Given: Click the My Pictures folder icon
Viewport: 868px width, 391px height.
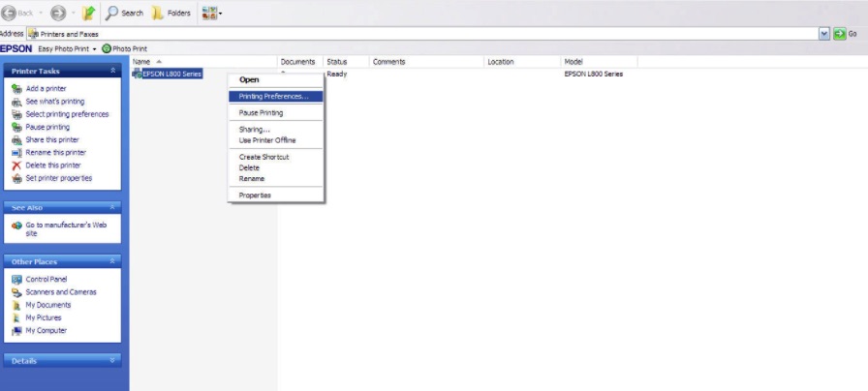Looking at the screenshot, I should [16, 317].
